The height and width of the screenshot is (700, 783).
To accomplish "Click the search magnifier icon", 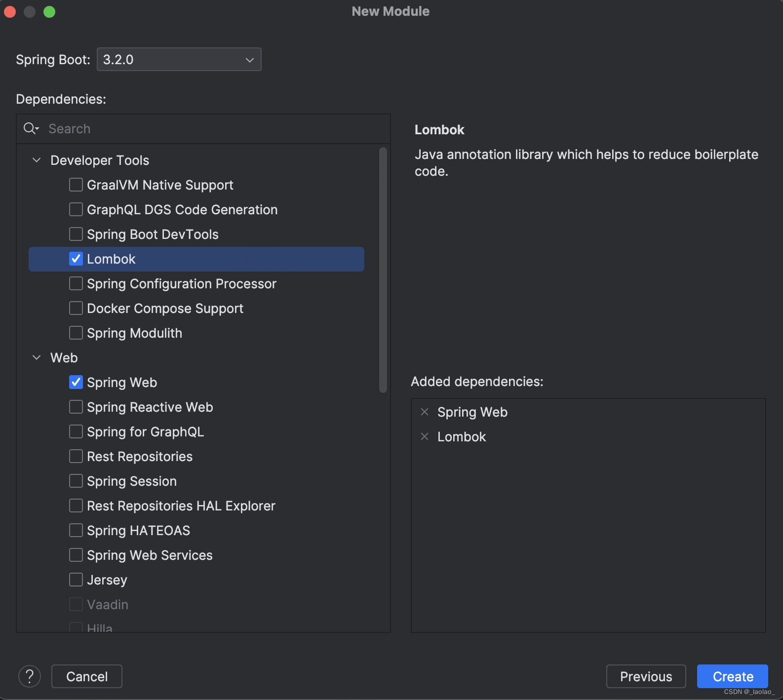I will click(x=31, y=129).
